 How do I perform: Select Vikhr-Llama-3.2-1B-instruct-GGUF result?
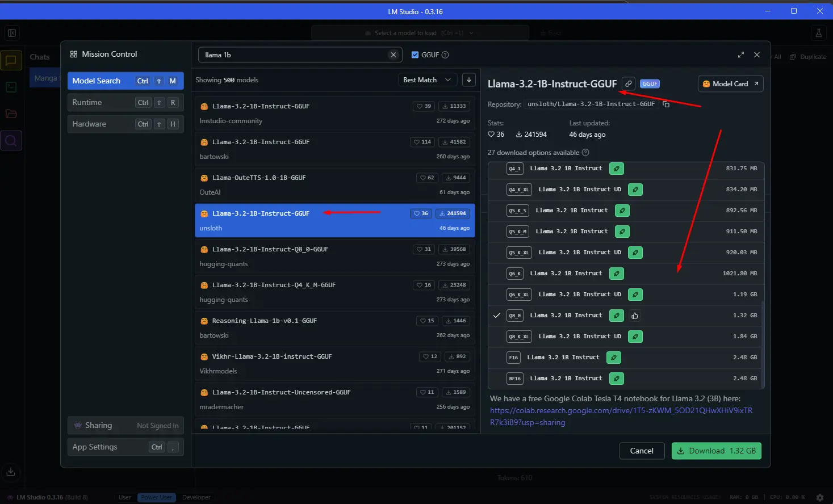[x=334, y=363]
